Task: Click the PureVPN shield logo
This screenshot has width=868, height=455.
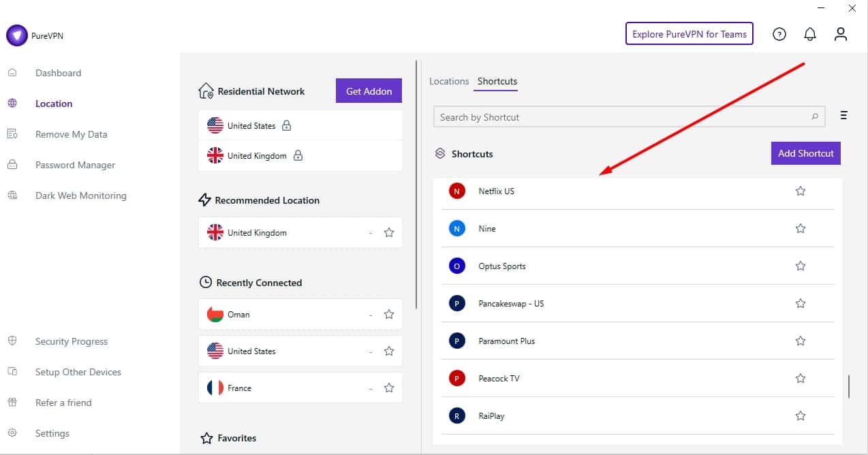Action: pyautogui.click(x=16, y=36)
